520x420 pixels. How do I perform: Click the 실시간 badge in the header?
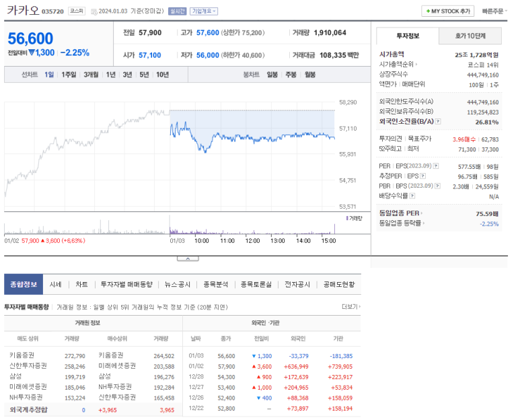point(177,11)
